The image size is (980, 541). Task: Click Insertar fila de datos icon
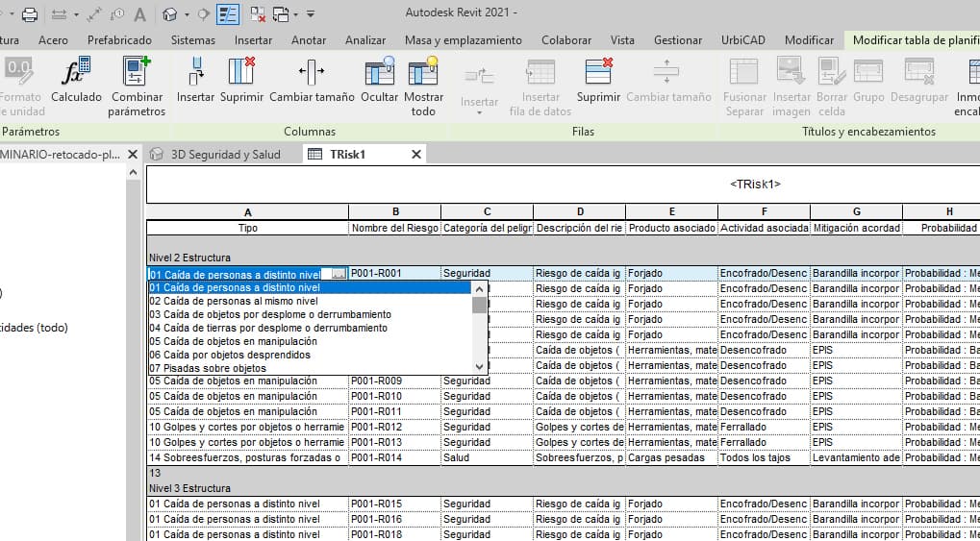click(x=540, y=72)
